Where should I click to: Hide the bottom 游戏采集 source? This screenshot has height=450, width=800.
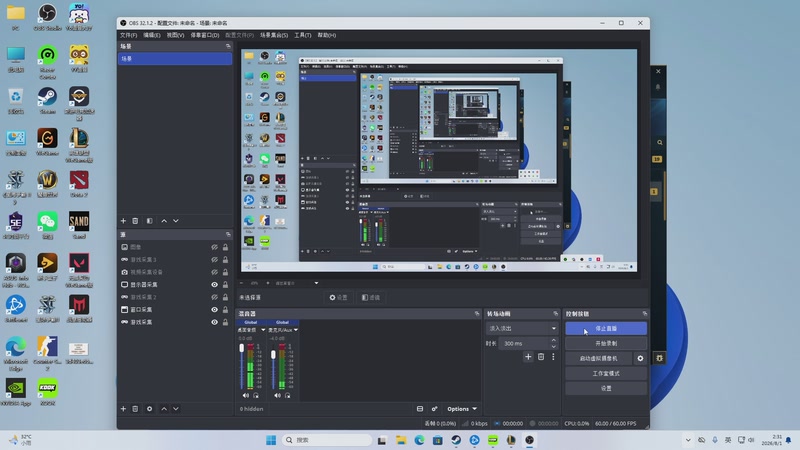click(x=214, y=322)
